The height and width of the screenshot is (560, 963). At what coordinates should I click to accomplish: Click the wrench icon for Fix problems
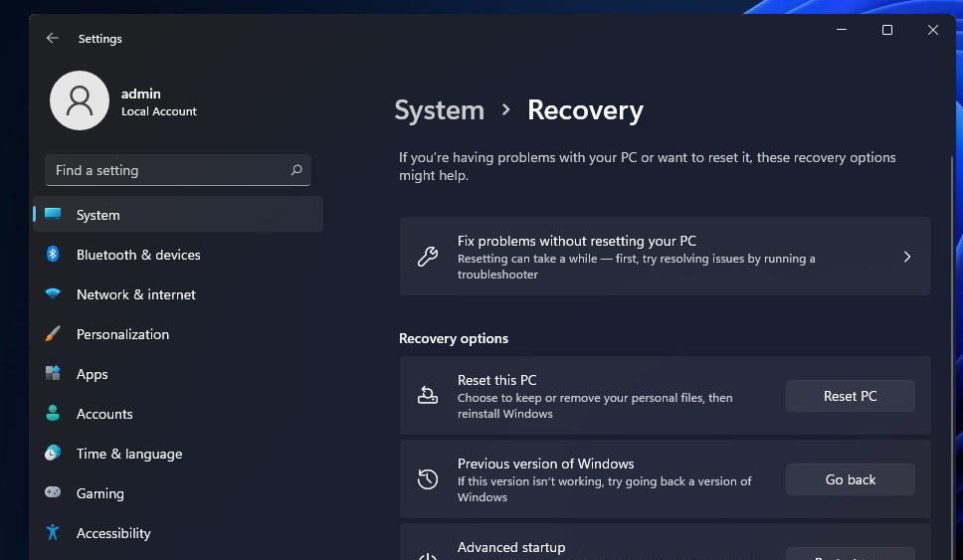[428, 257]
